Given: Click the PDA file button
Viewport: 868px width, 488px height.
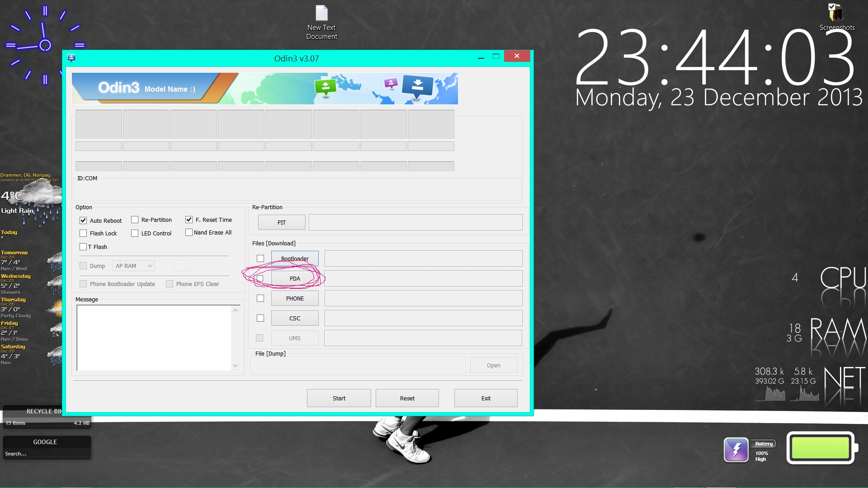Looking at the screenshot, I should 295,278.
